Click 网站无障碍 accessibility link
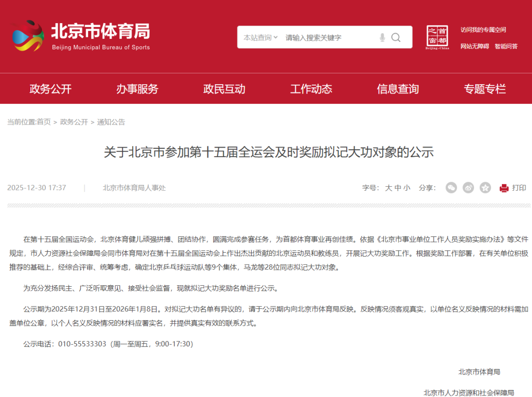The width and height of the screenshot is (532, 397). [475, 46]
